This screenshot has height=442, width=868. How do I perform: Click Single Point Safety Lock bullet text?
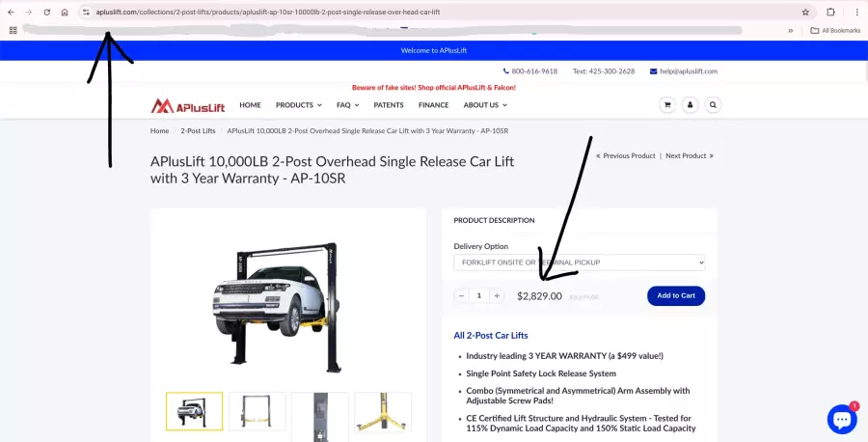(x=541, y=373)
